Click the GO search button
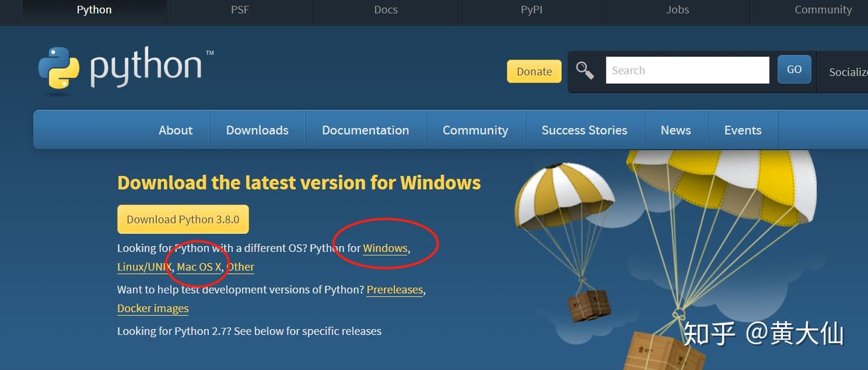 (794, 69)
